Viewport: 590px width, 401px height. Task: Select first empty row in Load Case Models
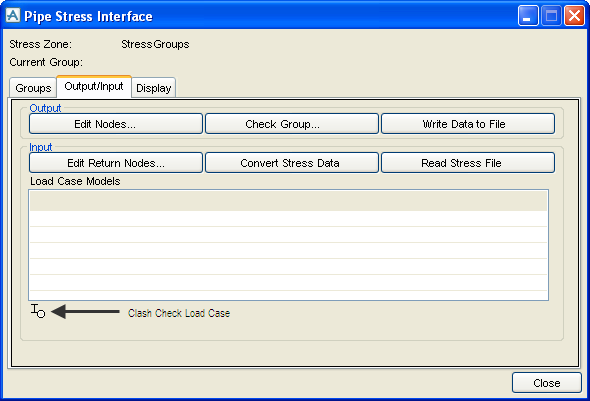288,219
